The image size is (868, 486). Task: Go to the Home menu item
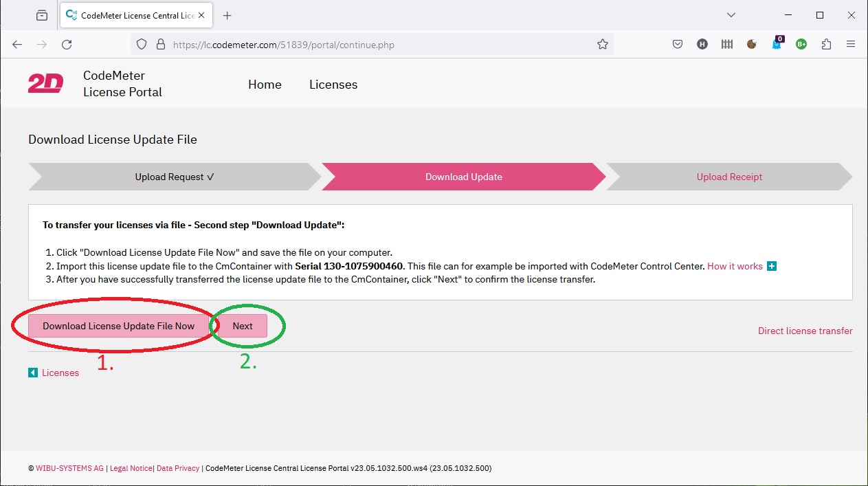click(265, 85)
